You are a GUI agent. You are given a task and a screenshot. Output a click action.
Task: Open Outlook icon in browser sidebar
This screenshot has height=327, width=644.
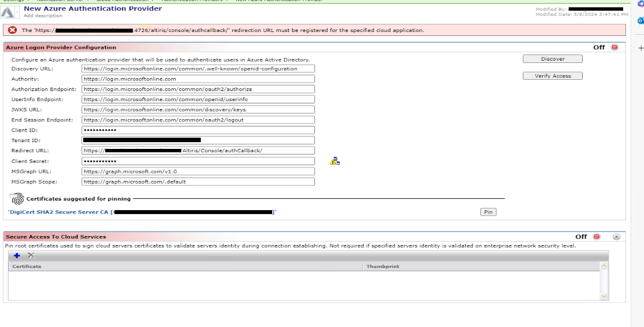640,21
